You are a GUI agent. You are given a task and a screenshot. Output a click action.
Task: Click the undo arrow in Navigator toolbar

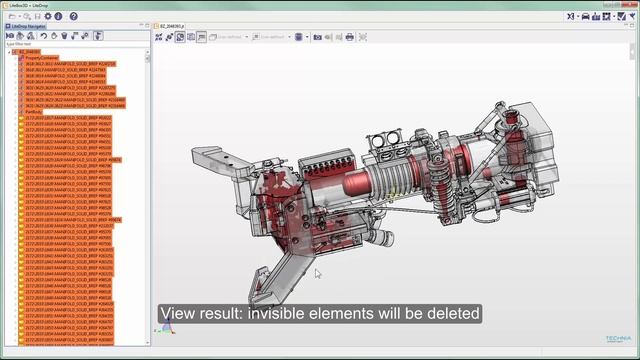pyautogui.click(x=43, y=36)
